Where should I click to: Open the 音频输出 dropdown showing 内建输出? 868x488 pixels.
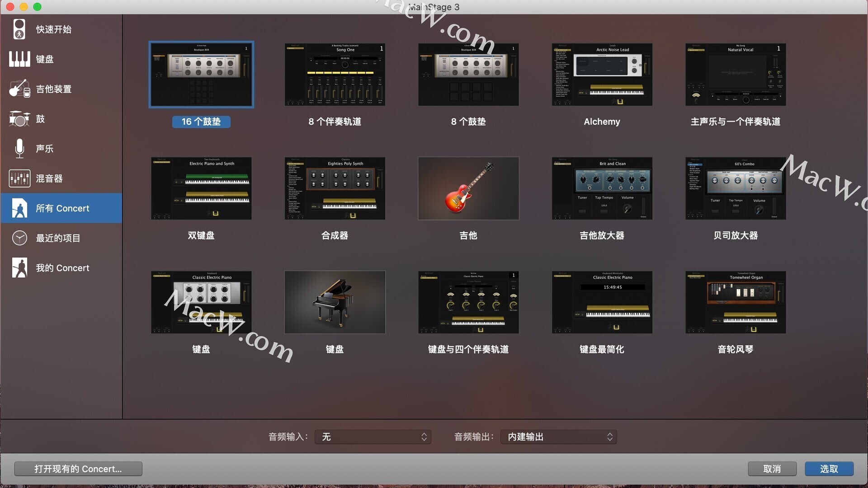pos(558,436)
